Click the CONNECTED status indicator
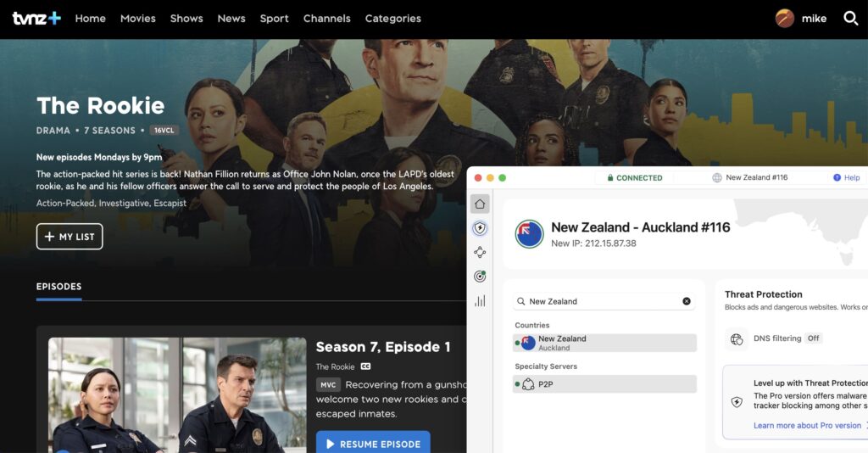 tap(634, 178)
